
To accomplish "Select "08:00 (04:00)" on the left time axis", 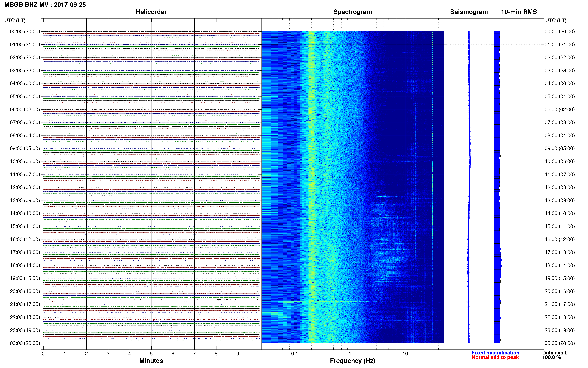I will point(25,135).
